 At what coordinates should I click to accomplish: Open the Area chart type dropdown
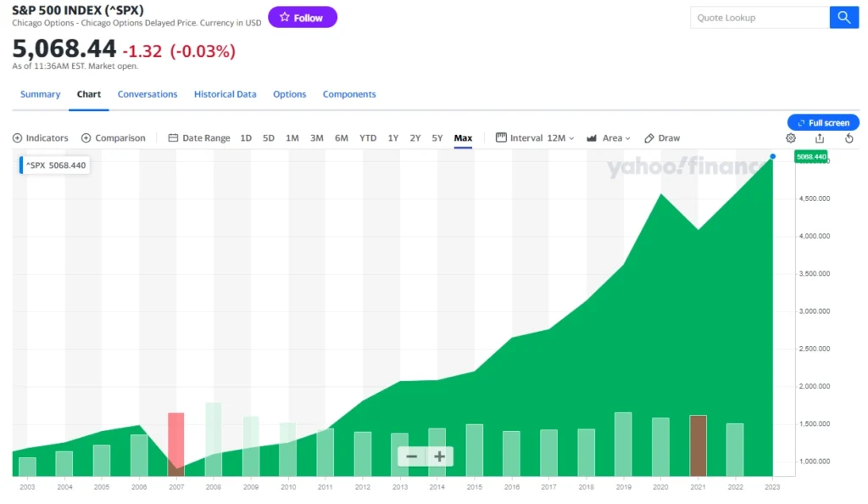[x=609, y=138]
